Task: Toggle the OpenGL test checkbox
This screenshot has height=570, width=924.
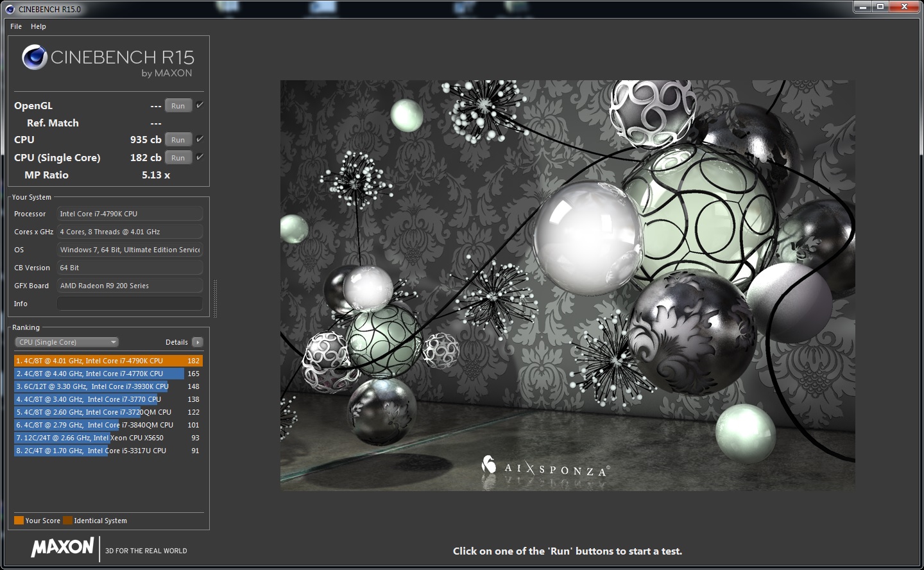Action: tap(200, 105)
